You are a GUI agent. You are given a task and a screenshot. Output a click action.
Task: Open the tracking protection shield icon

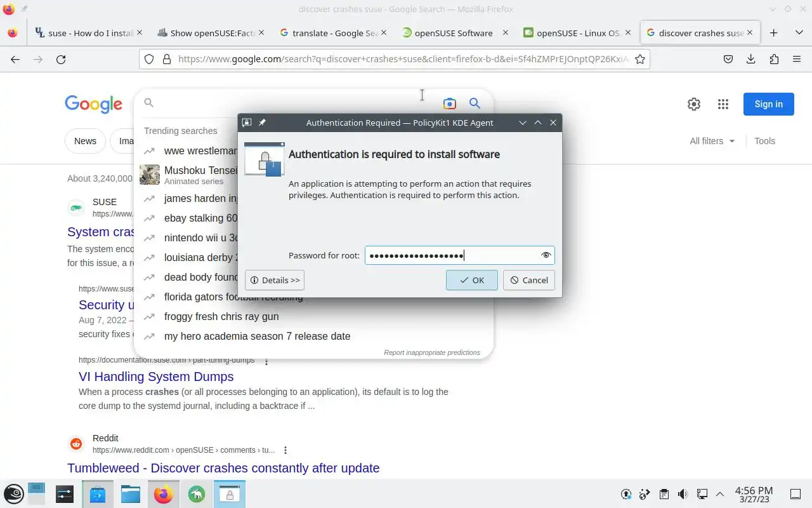pyautogui.click(x=149, y=59)
